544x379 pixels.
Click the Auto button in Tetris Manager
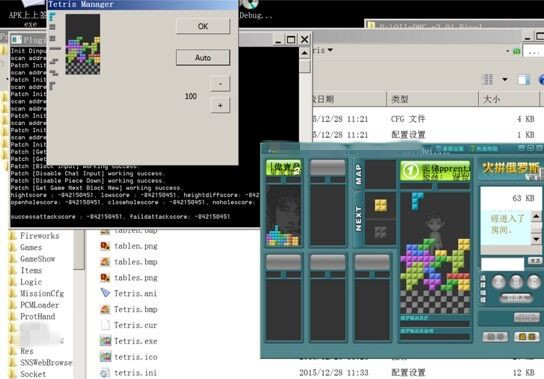click(x=203, y=58)
